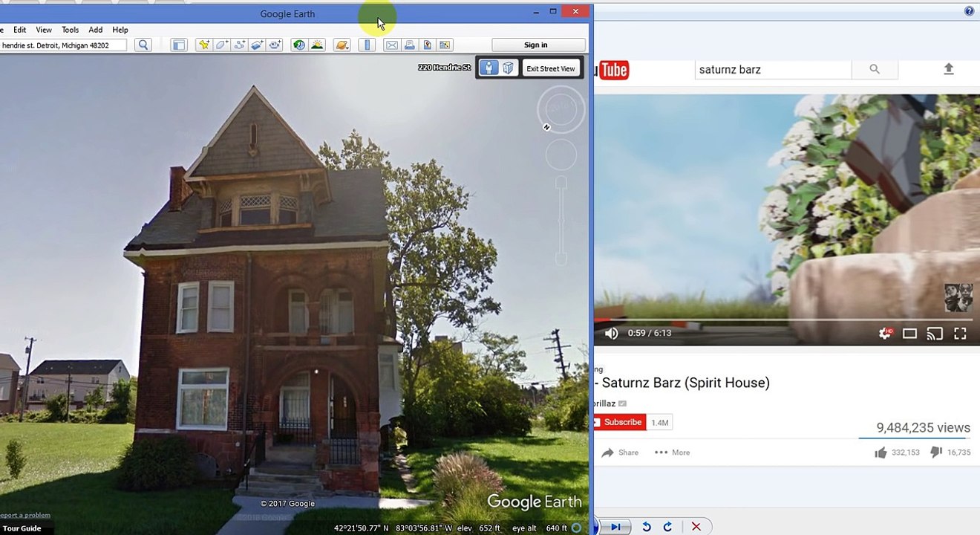Toggle sunlight across the landscape
The height and width of the screenshot is (535, 980).
[317, 45]
